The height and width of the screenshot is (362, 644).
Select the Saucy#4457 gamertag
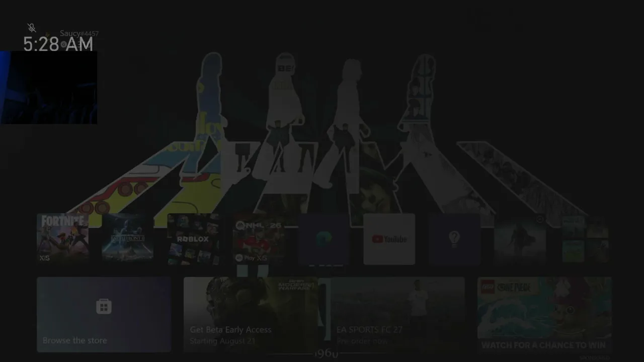pyautogui.click(x=79, y=34)
